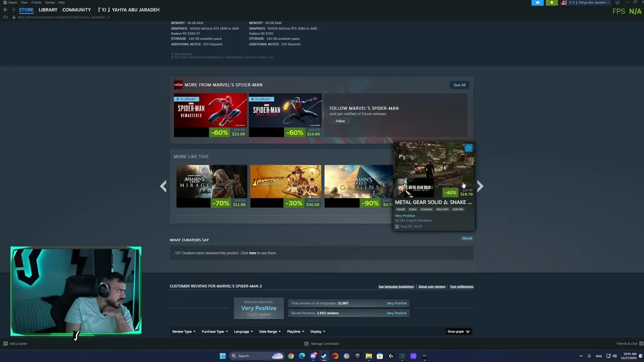Image resolution: width=644 pixels, height=362 pixels.
Task: Click the profile avatar picture in header
Action: click(x=563, y=3)
